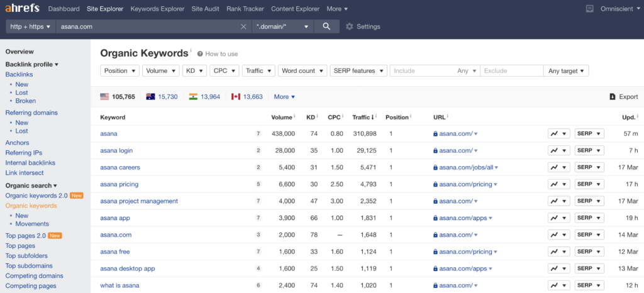Clear the asana.com search field
The image size is (644, 293).
point(243,26)
